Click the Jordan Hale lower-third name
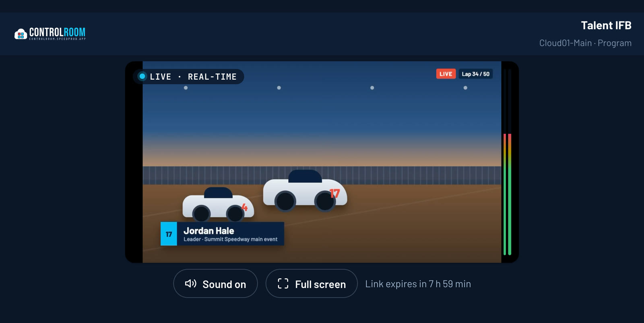Screen dimensions: 644x323 (x=208, y=230)
